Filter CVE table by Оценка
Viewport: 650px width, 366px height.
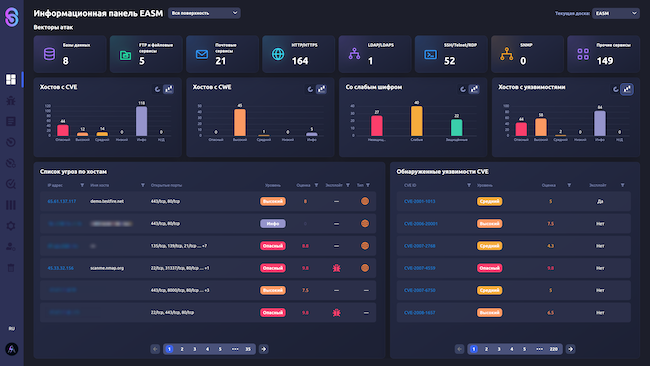569,185
